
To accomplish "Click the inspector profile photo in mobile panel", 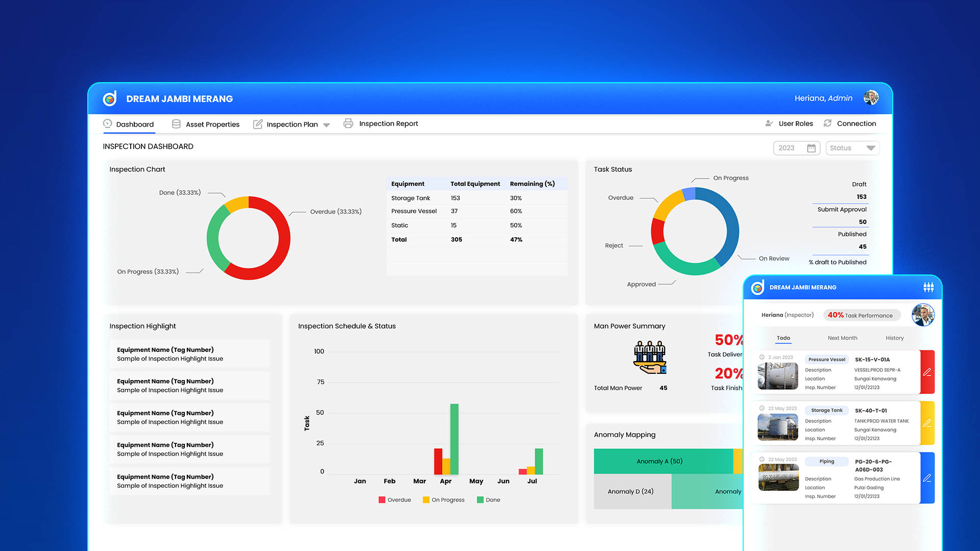I will tap(923, 315).
